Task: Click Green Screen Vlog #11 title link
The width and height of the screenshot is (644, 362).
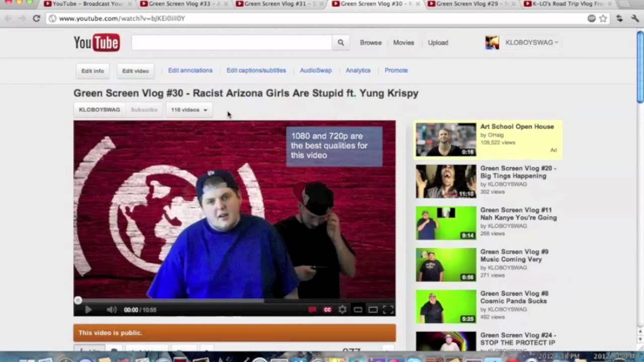Action: (x=518, y=214)
